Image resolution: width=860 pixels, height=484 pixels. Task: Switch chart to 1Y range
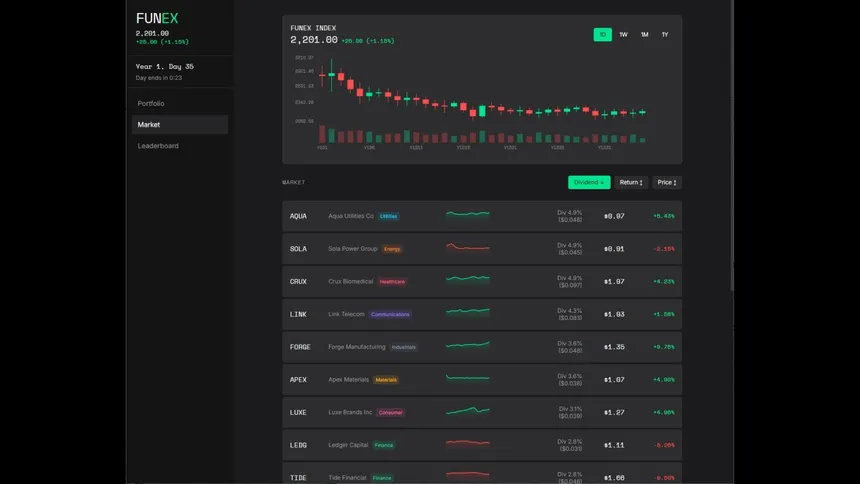pos(665,35)
